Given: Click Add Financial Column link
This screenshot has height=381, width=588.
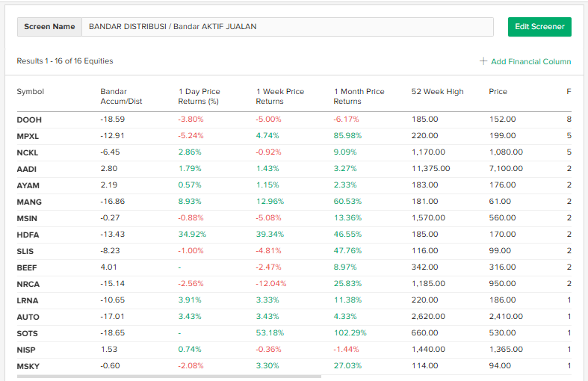Looking at the screenshot, I should (530, 61).
